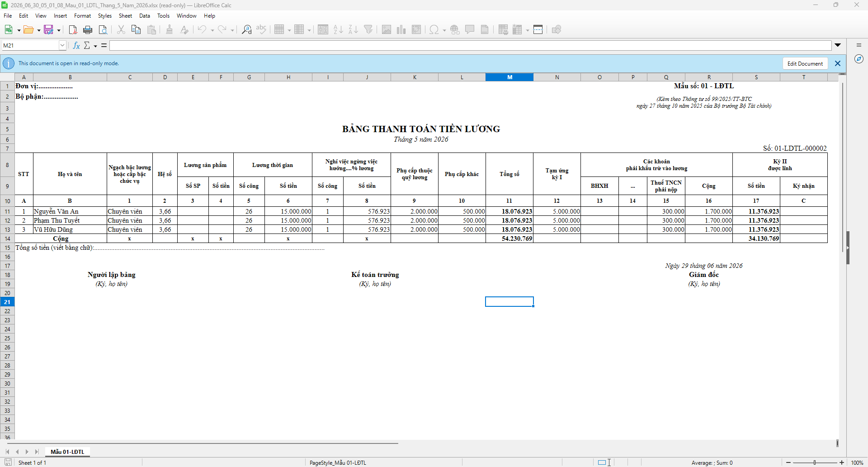Toggle Print Preview icon
The height and width of the screenshot is (467, 868).
103,30
